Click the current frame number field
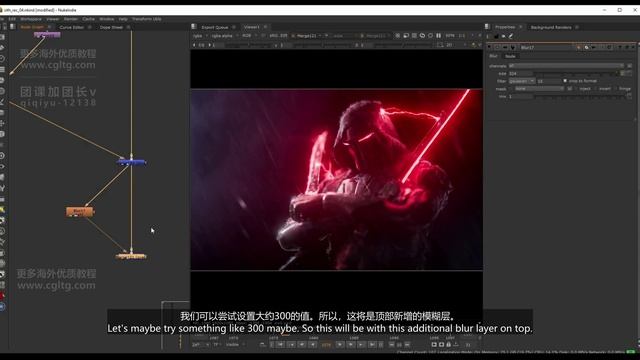The width and height of the screenshot is (640, 360). click(x=326, y=344)
